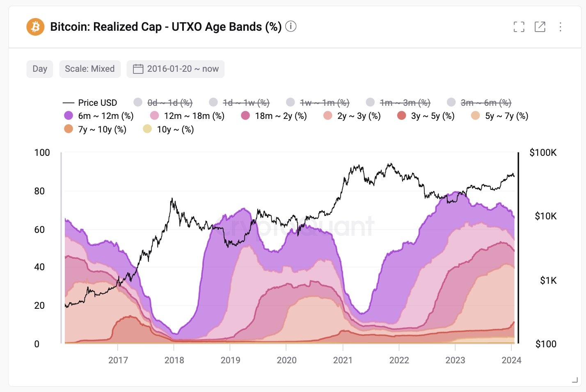
Task: Click the fullscreen expand icon
Action: click(x=519, y=27)
